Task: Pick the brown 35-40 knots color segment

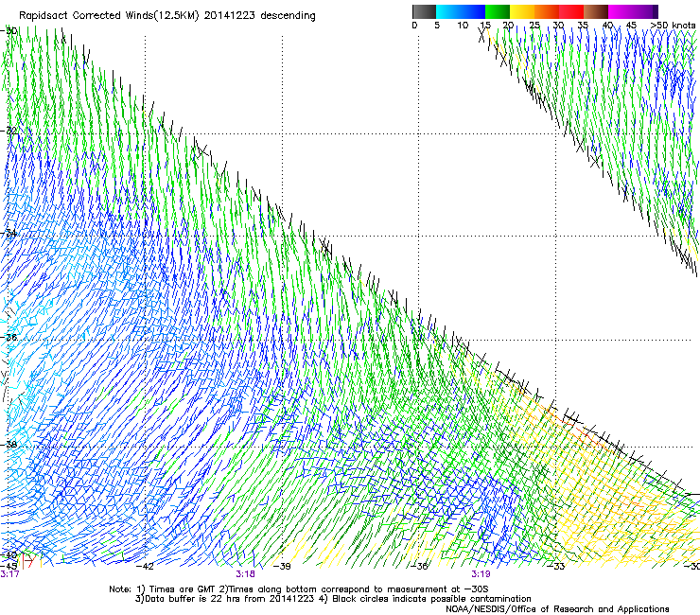Action: [x=596, y=11]
